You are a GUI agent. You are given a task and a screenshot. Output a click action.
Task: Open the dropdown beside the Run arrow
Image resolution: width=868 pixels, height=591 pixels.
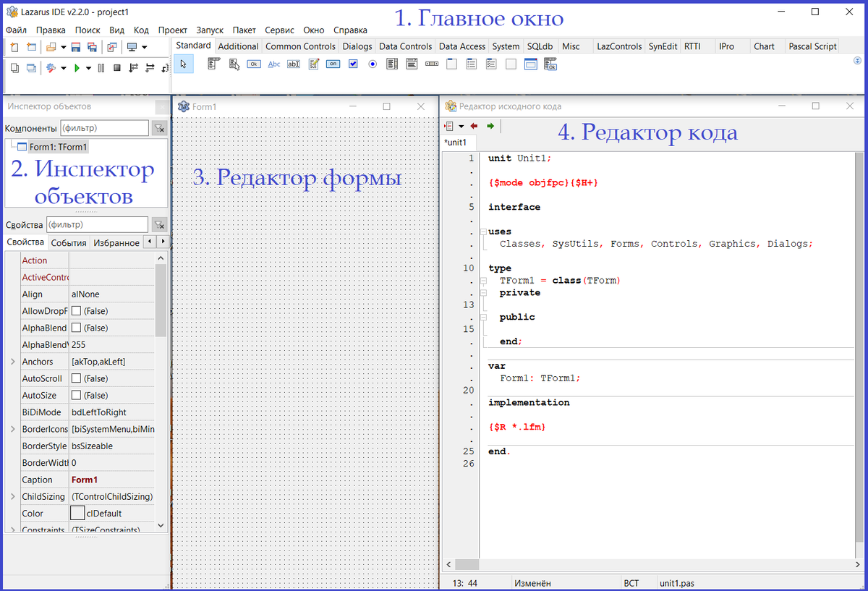tap(88, 68)
